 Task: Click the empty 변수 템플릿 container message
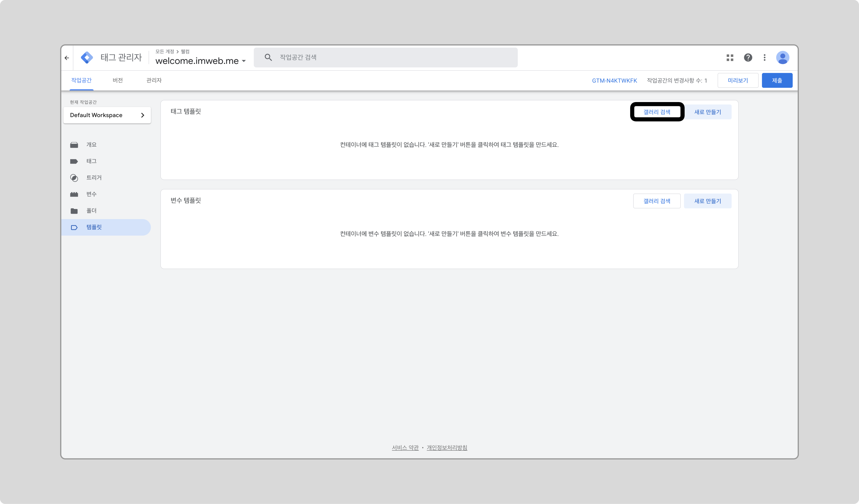pyautogui.click(x=449, y=234)
